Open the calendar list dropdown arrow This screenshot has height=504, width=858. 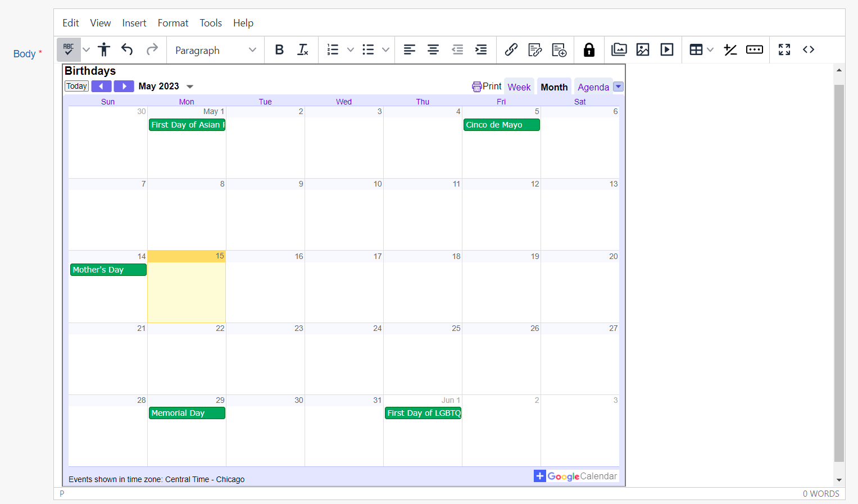pos(618,87)
